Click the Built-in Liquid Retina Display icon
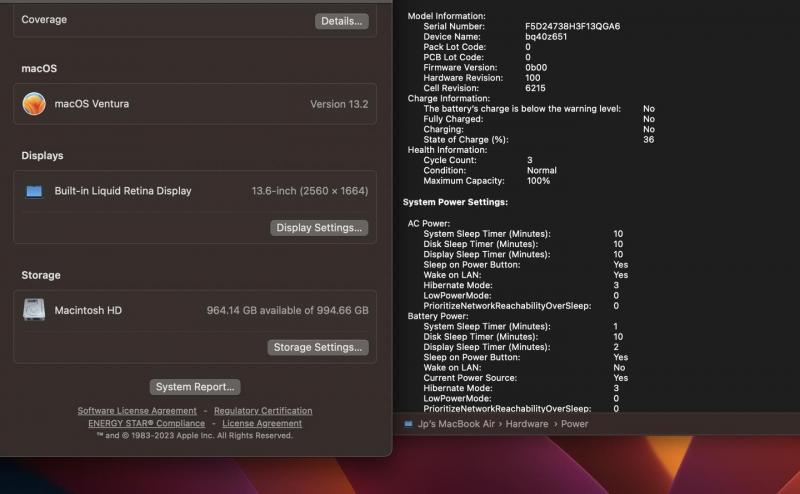 point(34,191)
